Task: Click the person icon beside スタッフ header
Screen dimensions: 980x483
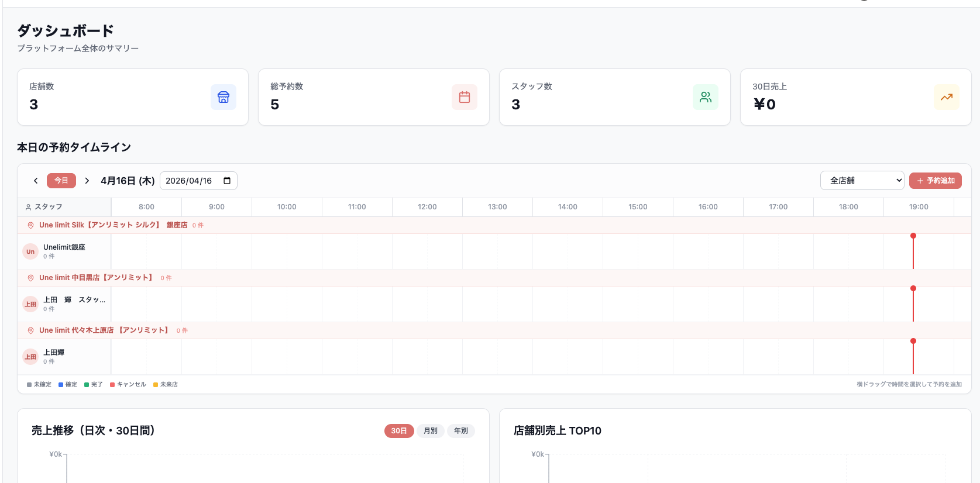Action: (28, 207)
